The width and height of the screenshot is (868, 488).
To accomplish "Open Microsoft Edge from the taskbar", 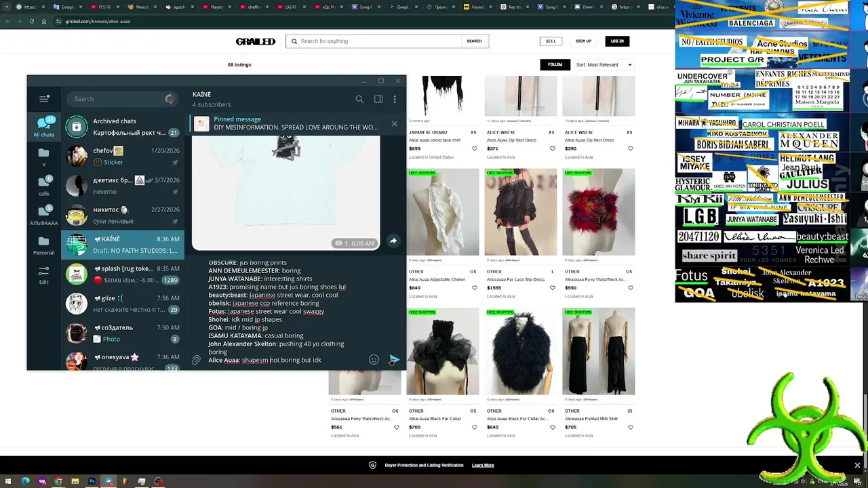I will pos(25,482).
